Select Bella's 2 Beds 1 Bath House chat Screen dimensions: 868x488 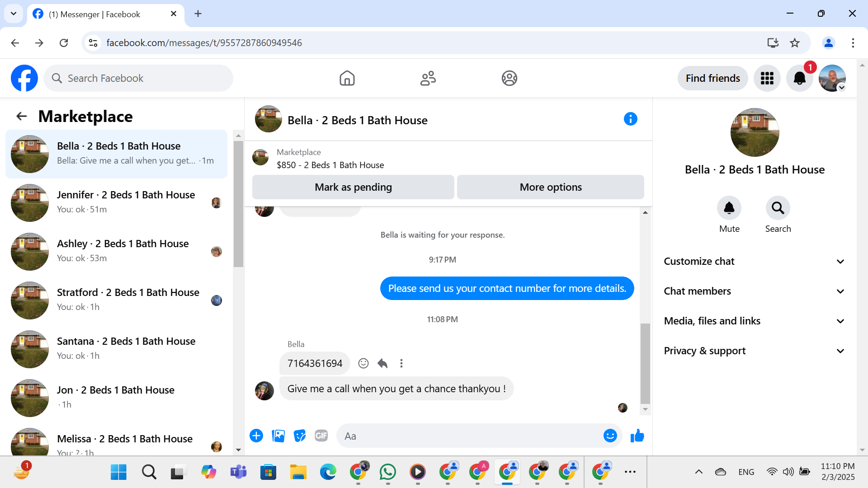117,154
